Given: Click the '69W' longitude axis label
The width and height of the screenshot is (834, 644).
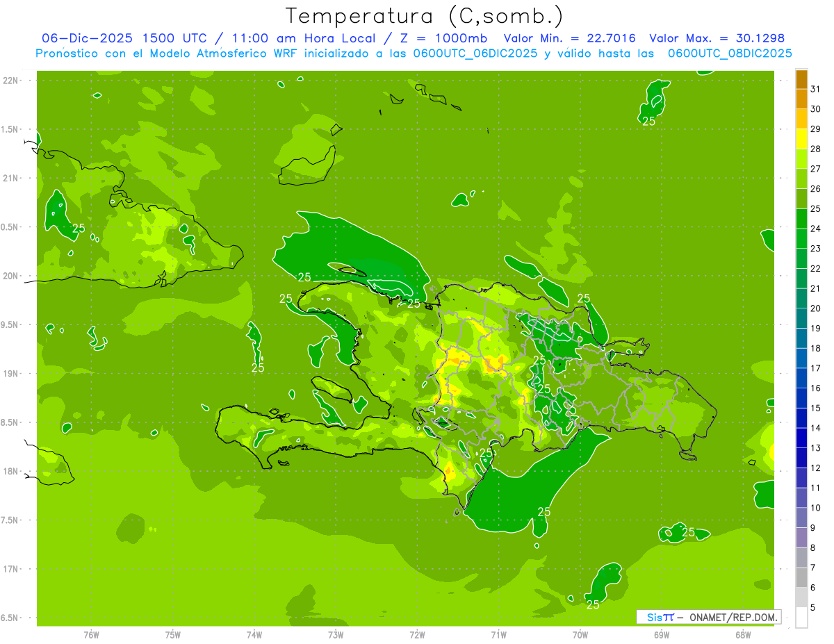Looking at the screenshot, I should 662,634.
